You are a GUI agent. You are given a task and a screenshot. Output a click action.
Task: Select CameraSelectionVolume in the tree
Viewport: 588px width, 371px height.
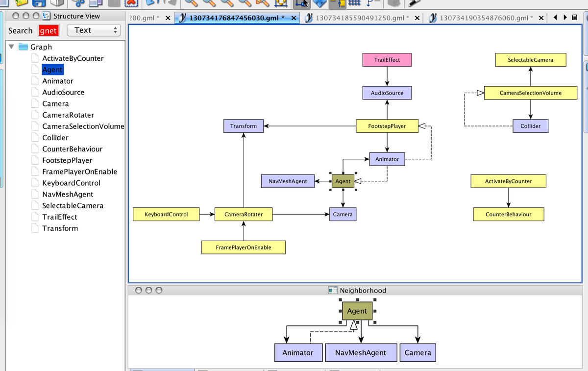tap(83, 126)
